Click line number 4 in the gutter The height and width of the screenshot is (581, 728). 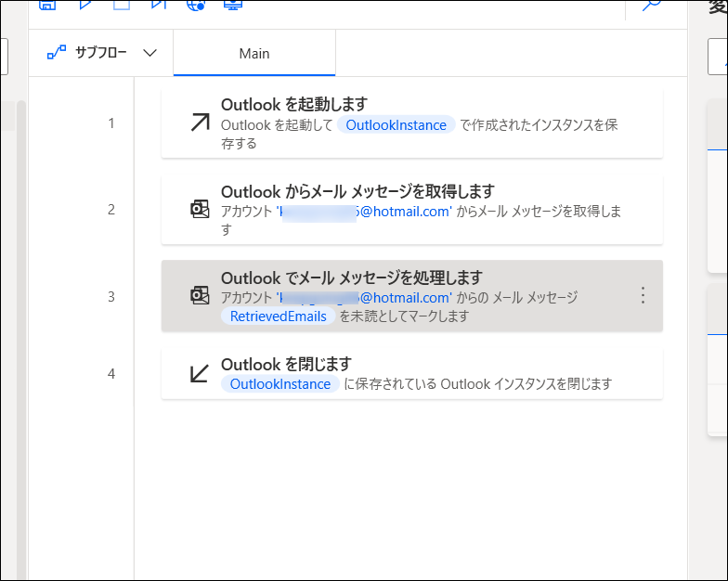111,373
